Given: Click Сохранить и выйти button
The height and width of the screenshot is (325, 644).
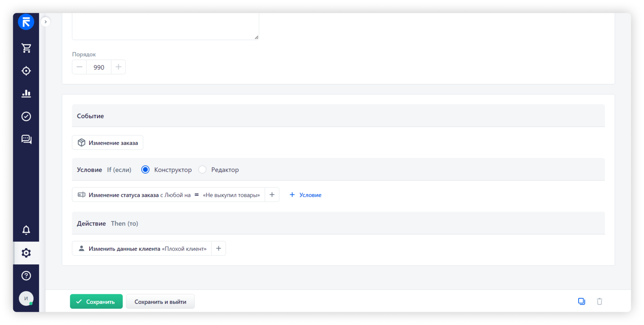Looking at the screenshot, I should (160, 302).
